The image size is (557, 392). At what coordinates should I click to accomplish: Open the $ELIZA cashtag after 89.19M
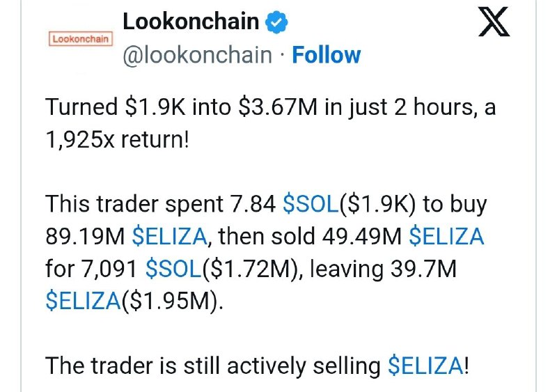click(169, 237)
